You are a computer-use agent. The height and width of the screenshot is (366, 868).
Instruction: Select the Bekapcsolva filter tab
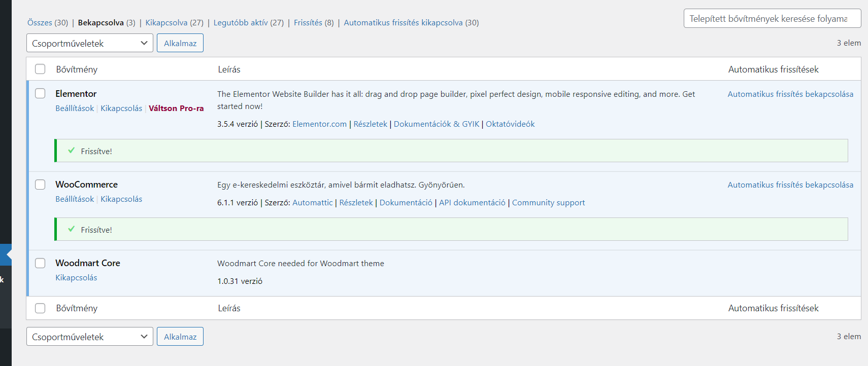pyautogui.click(x=107, y=22)
